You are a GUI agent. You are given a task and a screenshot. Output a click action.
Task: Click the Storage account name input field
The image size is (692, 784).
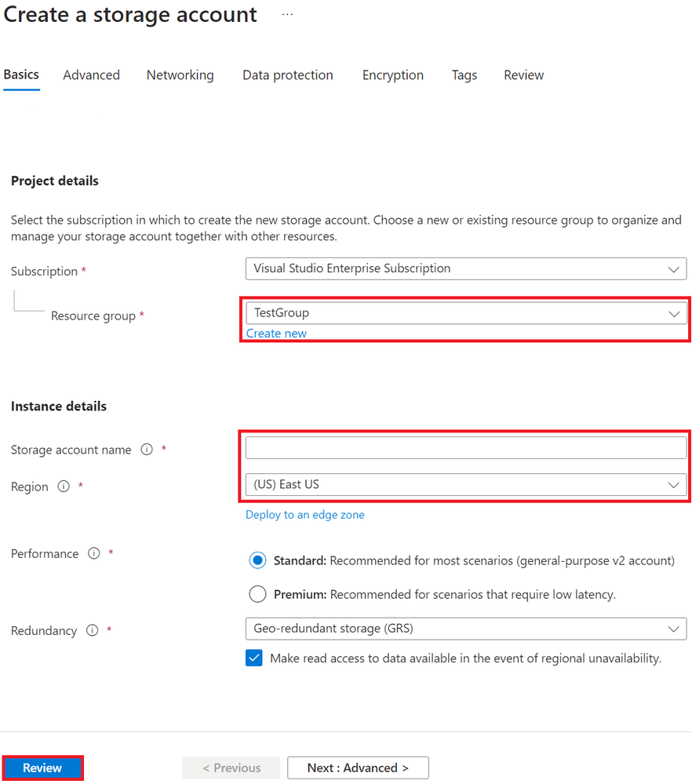(466, 448)
